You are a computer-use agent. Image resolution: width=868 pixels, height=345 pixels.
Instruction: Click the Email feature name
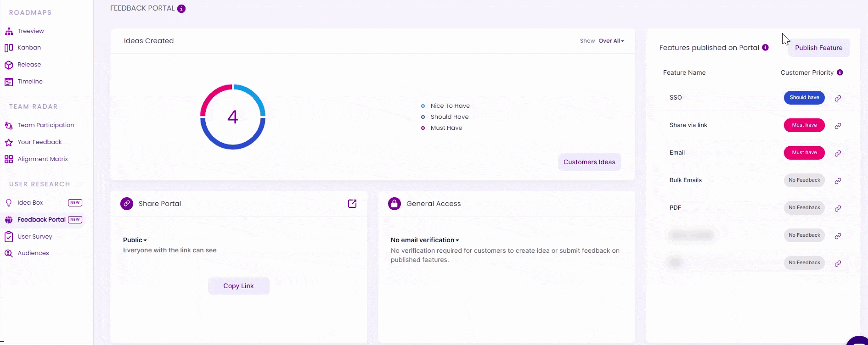(x=677, y=153)
